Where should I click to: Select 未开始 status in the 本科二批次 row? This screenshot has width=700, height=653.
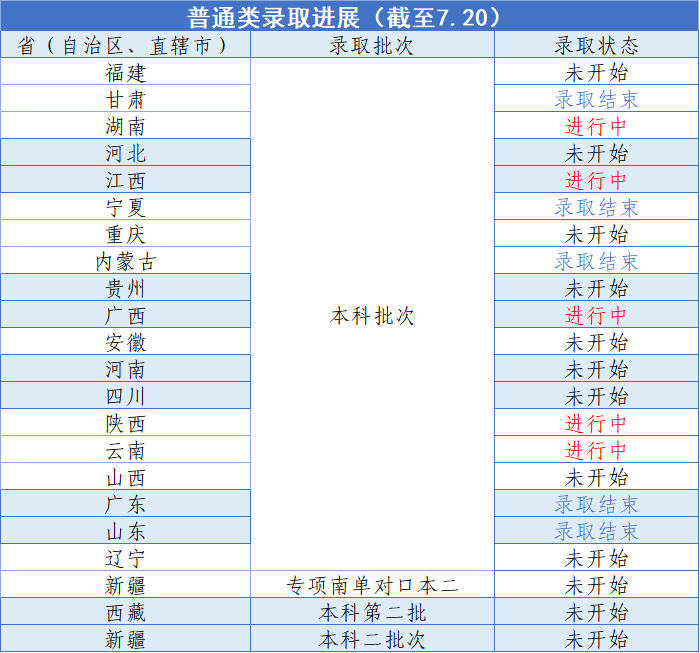tap(596, 638)
